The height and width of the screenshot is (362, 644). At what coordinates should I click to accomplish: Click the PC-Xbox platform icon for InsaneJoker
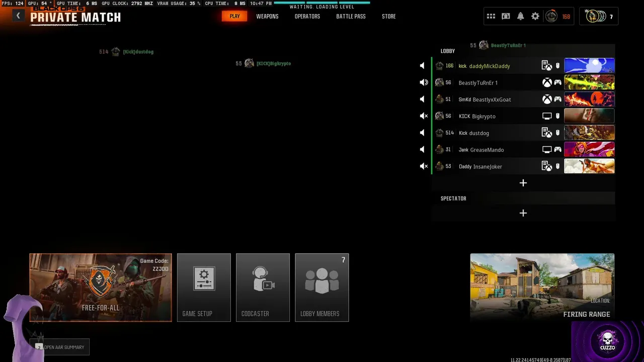pos(547,166)
